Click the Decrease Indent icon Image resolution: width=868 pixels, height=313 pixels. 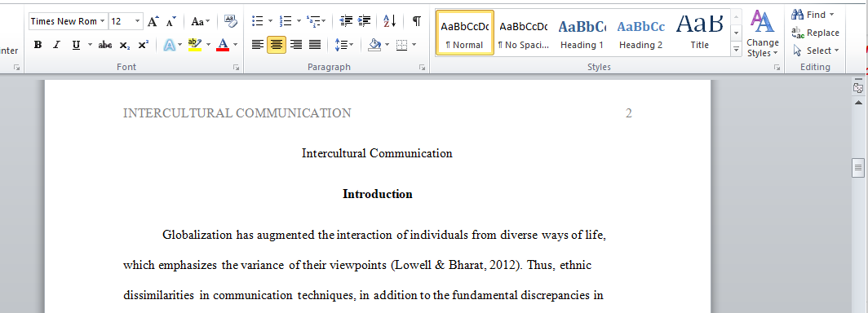[346, 21]
